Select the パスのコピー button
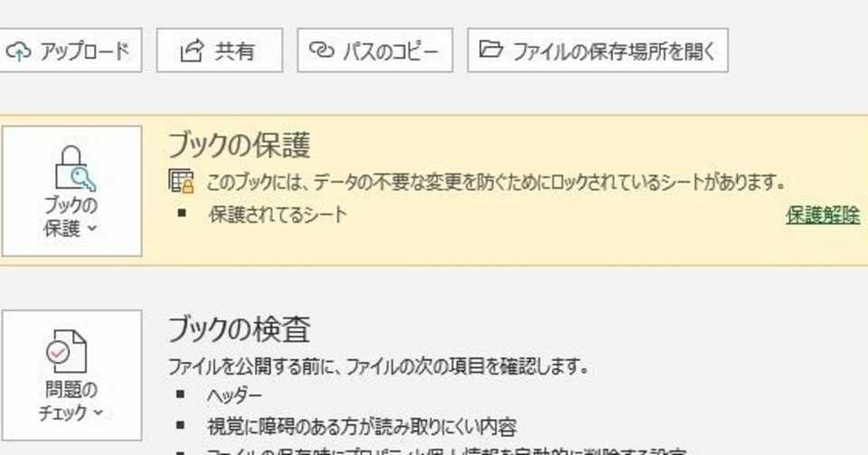The height and width of the screenshot is (455, 868). (x=374, y=51)
